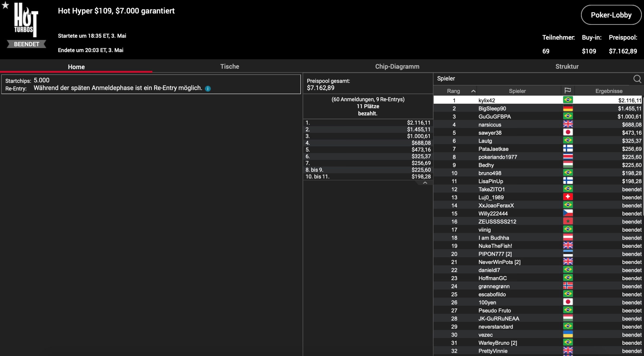Screen dimensions: 644x356
Task: Click the favorite star icon
Action: [x=5, y=5]
